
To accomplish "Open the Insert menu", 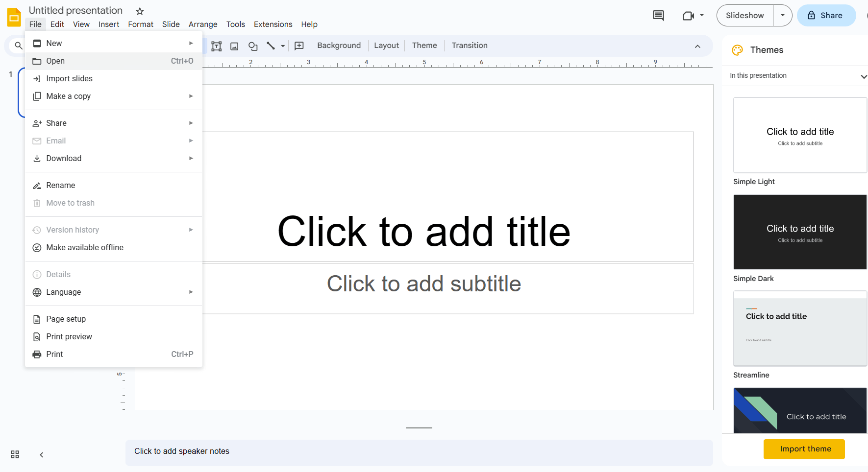I will (109, 24).
